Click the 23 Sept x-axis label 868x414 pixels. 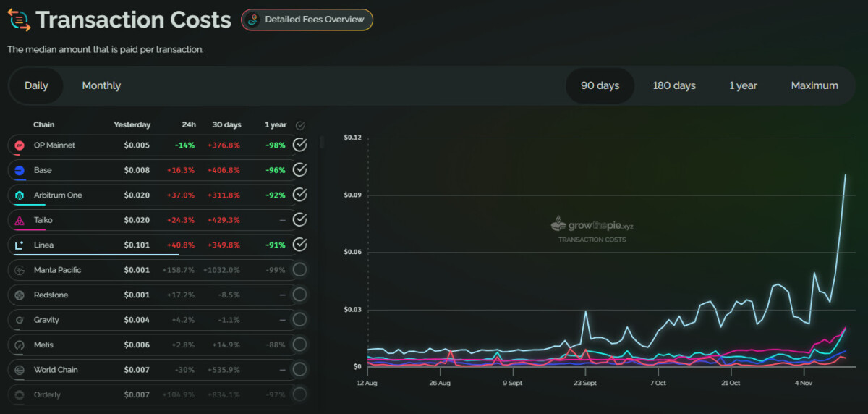point(585,383)
